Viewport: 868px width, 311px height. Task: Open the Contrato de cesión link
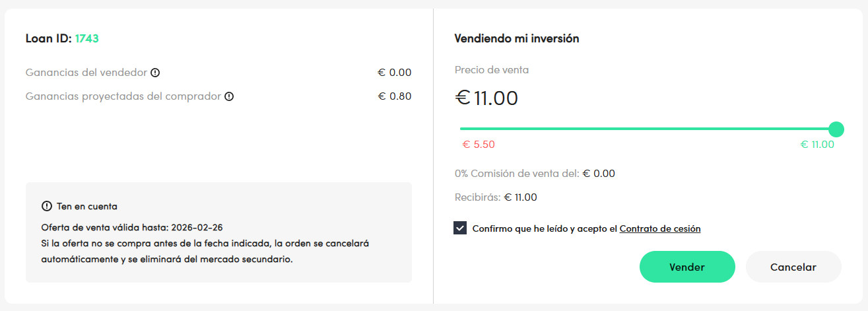tap(659, 229)
